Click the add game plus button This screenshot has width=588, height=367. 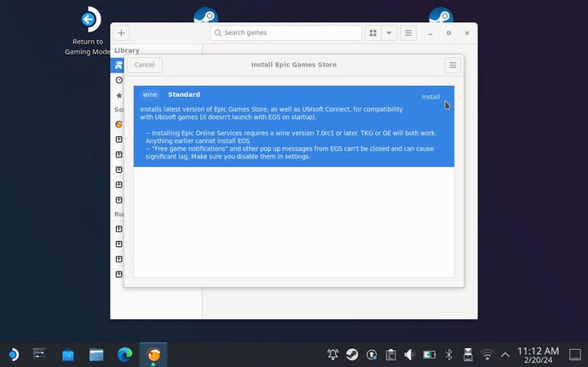[121, 33]
